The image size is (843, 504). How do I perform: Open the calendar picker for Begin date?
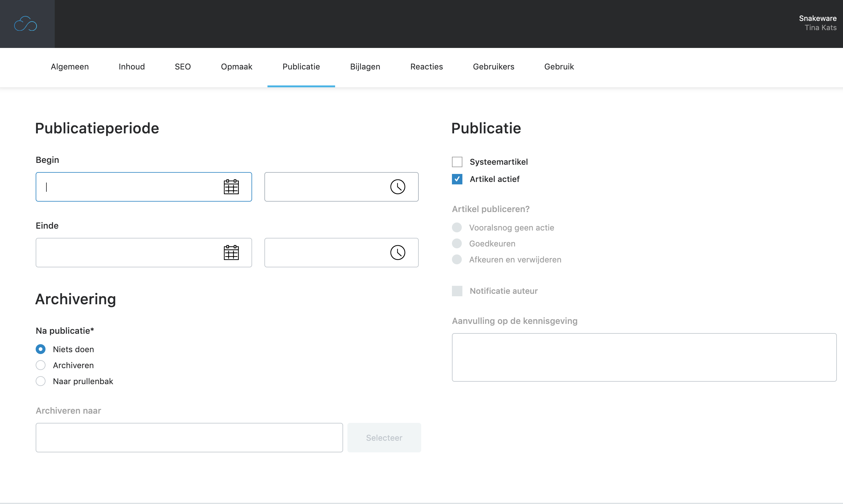(231, 187)
